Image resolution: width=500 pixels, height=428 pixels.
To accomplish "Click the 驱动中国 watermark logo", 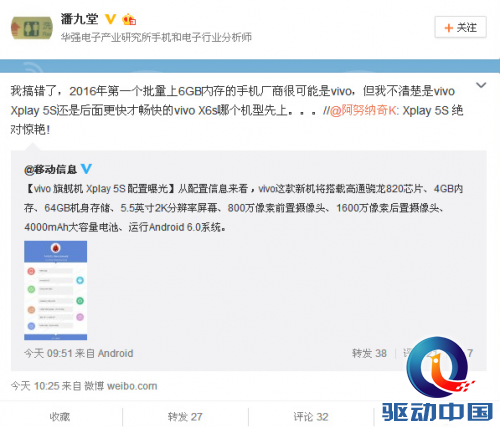I will (x=437, y=380).
